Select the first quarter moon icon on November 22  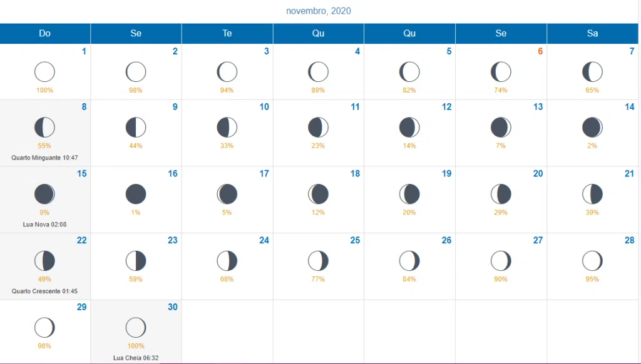pos(44,261)
